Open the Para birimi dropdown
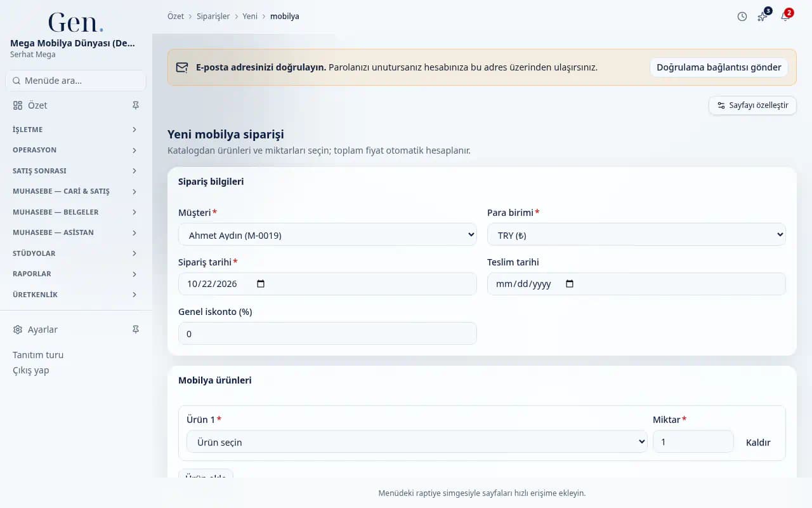Screen dimensions: 812x508 636,234
